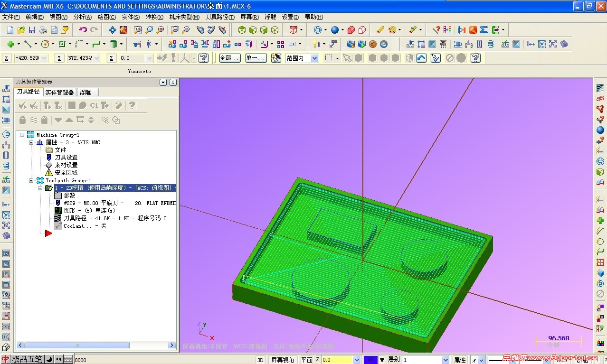Click the 单一... selection button
This screenshot has height=364, width=607.
click(x=256, y=58)
